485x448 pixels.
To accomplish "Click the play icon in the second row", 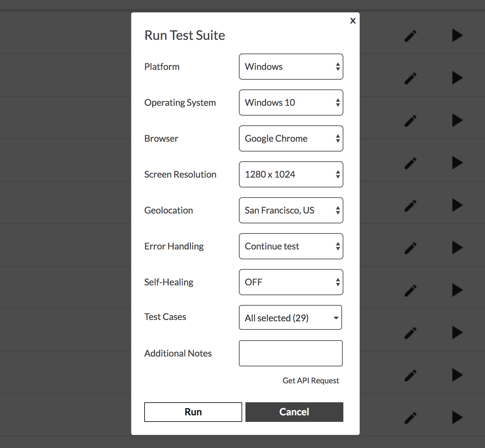I will point(457,78).
